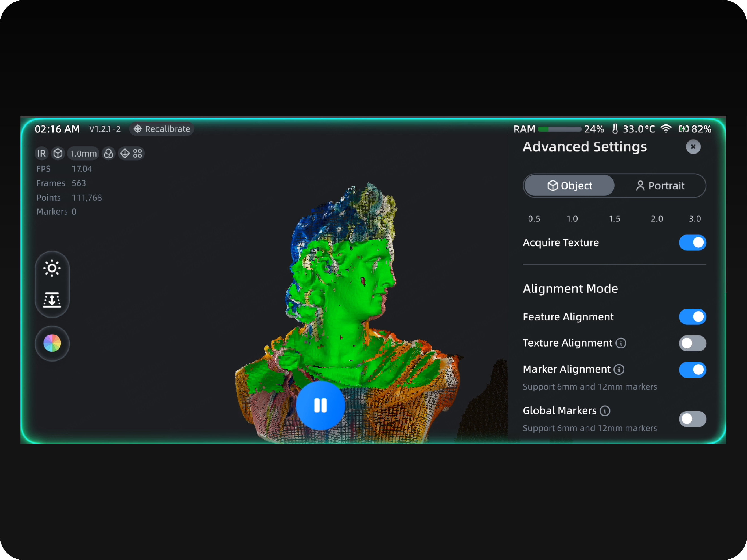Click the 1.0mm accuracy badge
This screenshot has height=560, width=747.
[83, 154]
